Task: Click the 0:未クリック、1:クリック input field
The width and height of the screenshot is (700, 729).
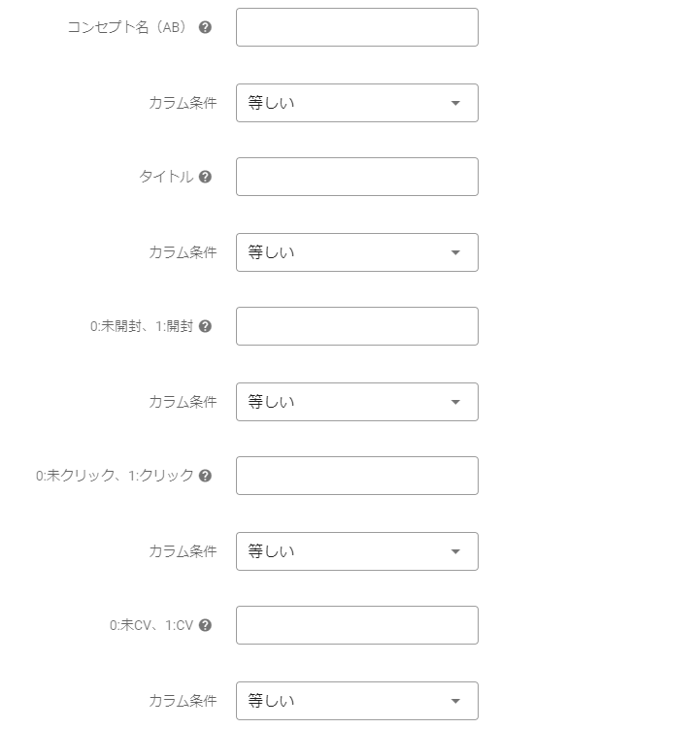Action: [x=356, y=476]
